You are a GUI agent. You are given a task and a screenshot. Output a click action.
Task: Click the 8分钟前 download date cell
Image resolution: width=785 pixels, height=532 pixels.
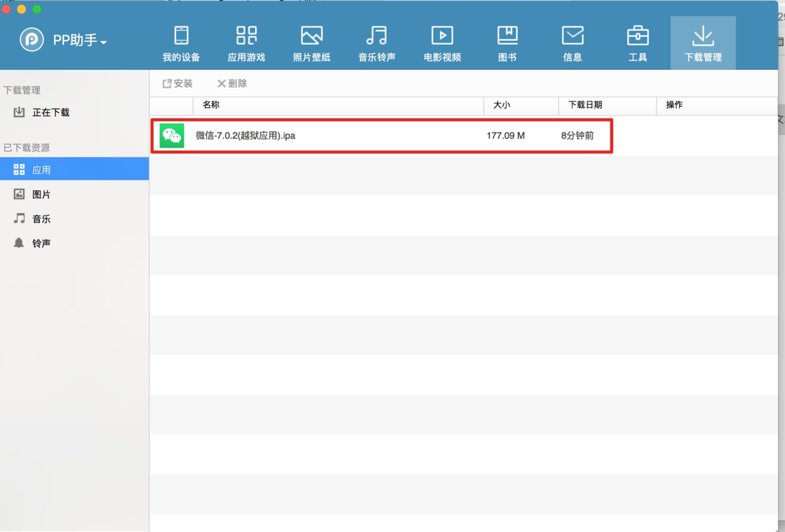(578, 136)
